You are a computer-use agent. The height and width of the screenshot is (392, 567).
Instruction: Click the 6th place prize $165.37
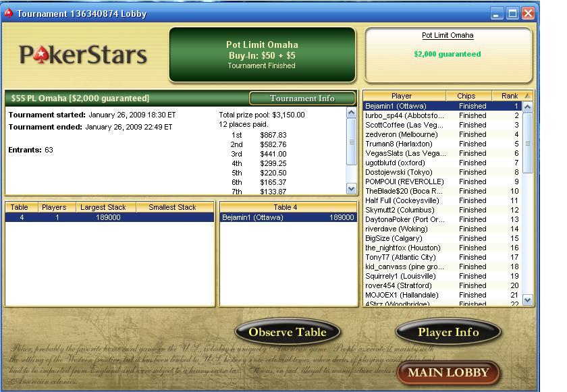273,182
